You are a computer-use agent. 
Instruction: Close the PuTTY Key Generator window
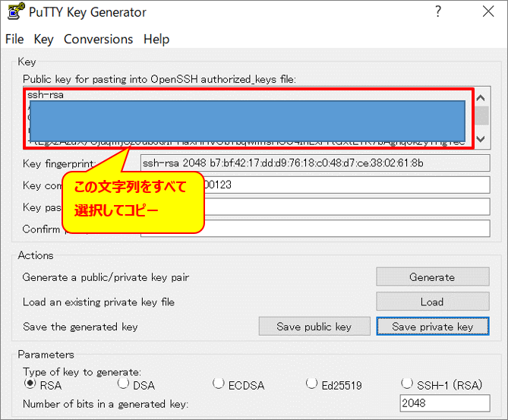click(x=488, y=11)
